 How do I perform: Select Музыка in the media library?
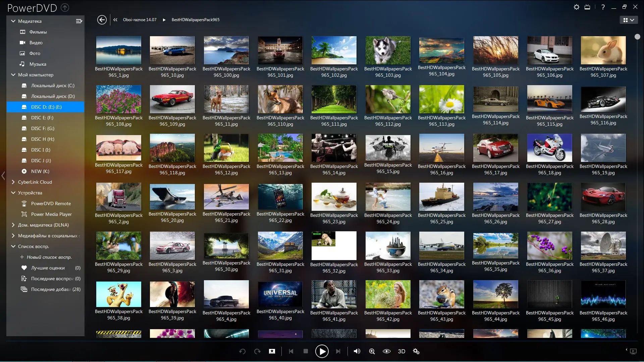point(38,64)
